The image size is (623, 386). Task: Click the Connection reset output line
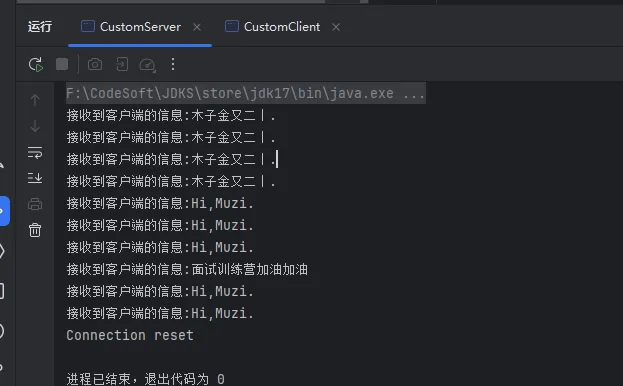click(130, 335)
